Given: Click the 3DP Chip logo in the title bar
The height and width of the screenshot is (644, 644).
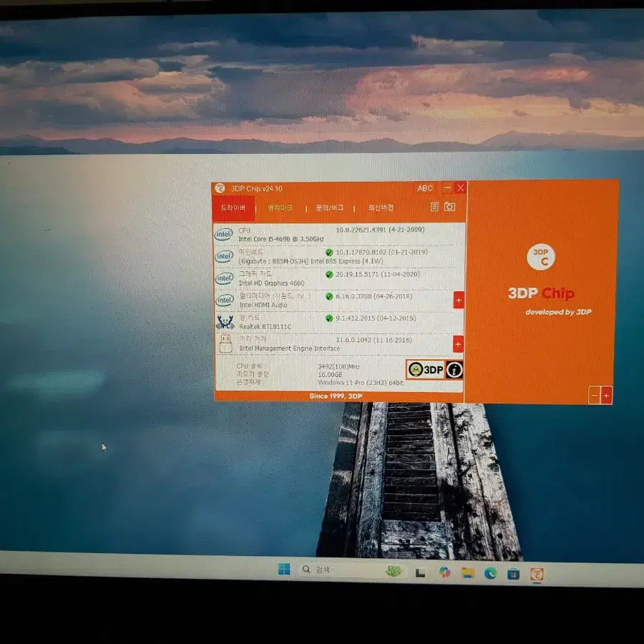Looking at the screenshot, I should coord(220,188).
